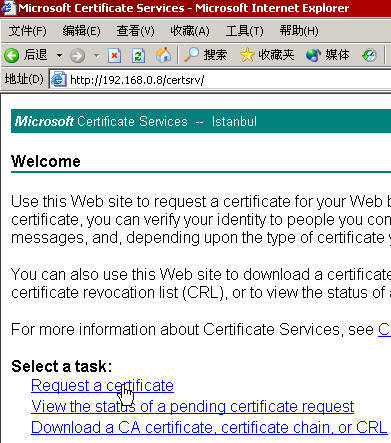
Task: Click the 'Select a task:' text
Action: tap(62, 366)
